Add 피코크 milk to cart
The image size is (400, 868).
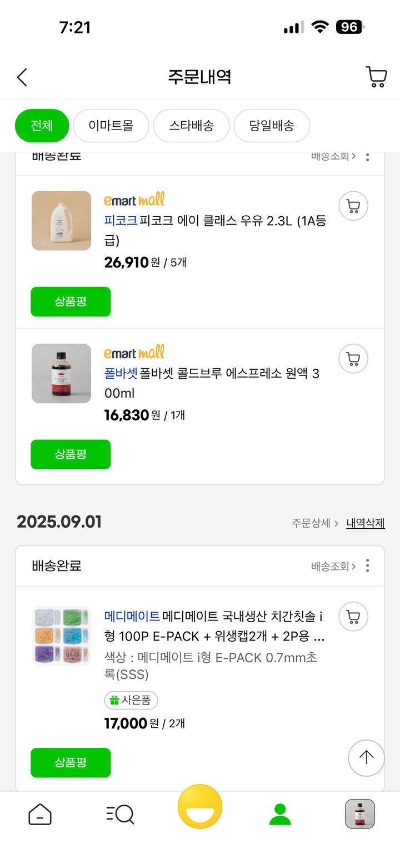353,206
